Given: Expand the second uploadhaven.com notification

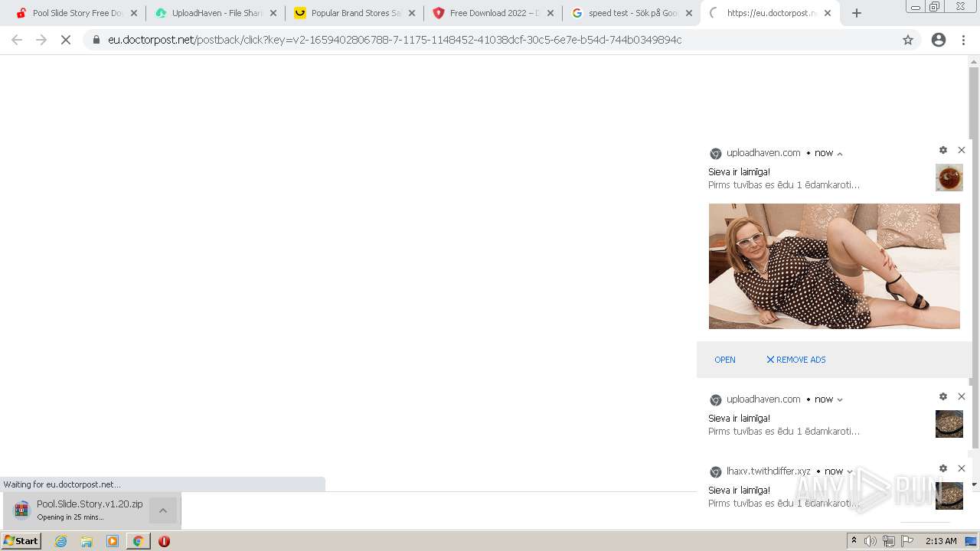Looking at the screenshot, I should point(840,399).
